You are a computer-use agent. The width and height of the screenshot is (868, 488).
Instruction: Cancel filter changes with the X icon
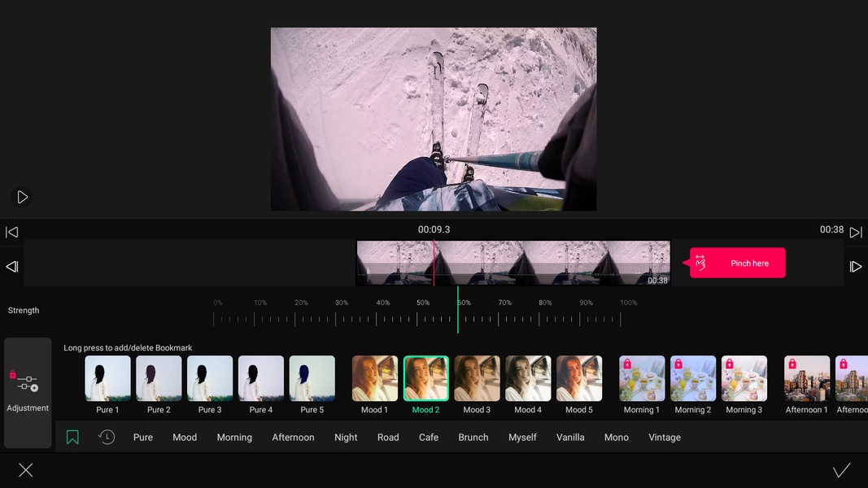(x=25, y=470)
